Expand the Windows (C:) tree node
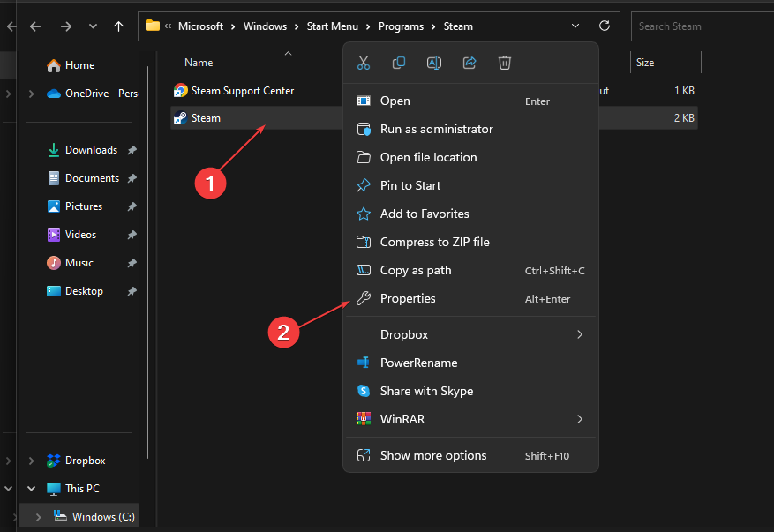The height and width of the screenshot is (532, 774). tap(38, 517)
